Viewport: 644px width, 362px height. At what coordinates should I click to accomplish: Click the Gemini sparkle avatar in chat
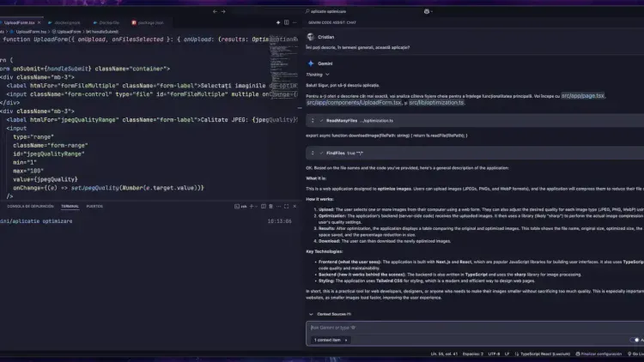(311, 63)
